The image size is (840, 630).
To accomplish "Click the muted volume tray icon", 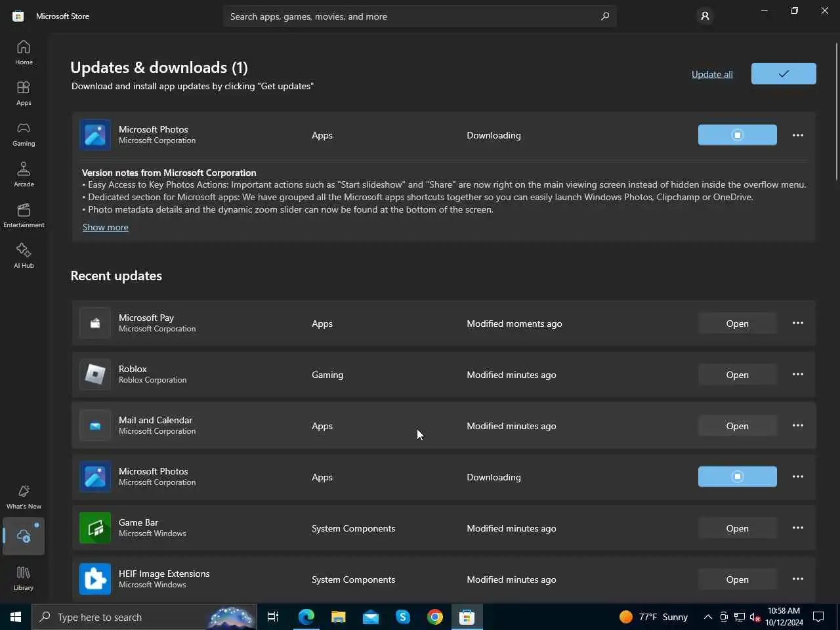I will 755,617.
